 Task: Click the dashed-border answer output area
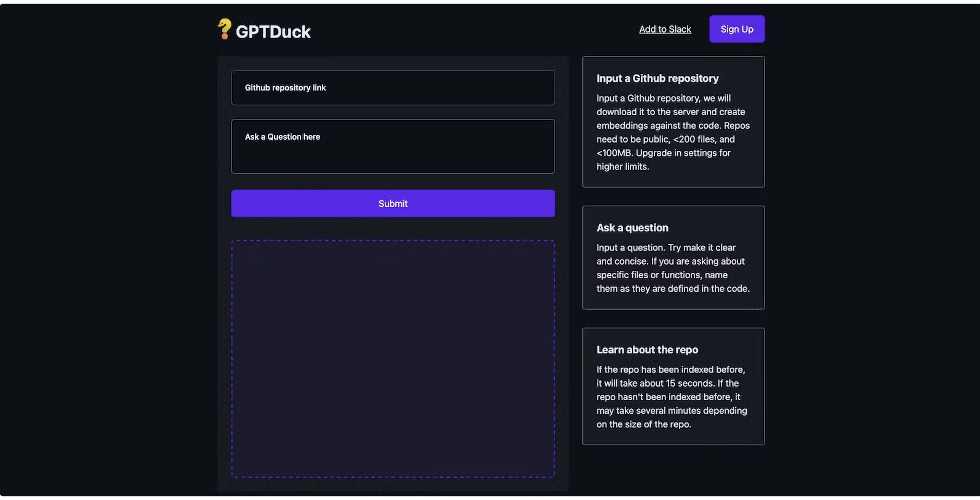tap(393, 358)
